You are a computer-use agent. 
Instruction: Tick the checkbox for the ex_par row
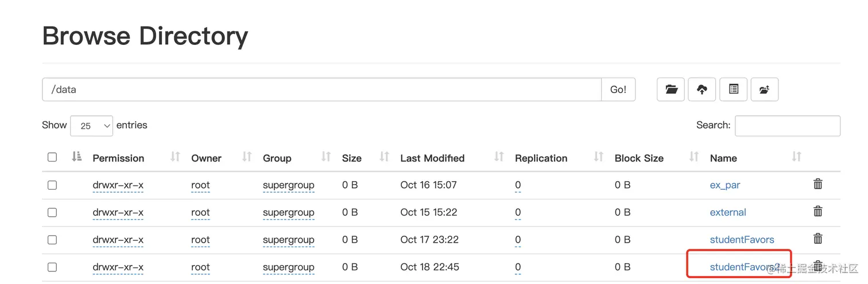(x=52, y=185)
